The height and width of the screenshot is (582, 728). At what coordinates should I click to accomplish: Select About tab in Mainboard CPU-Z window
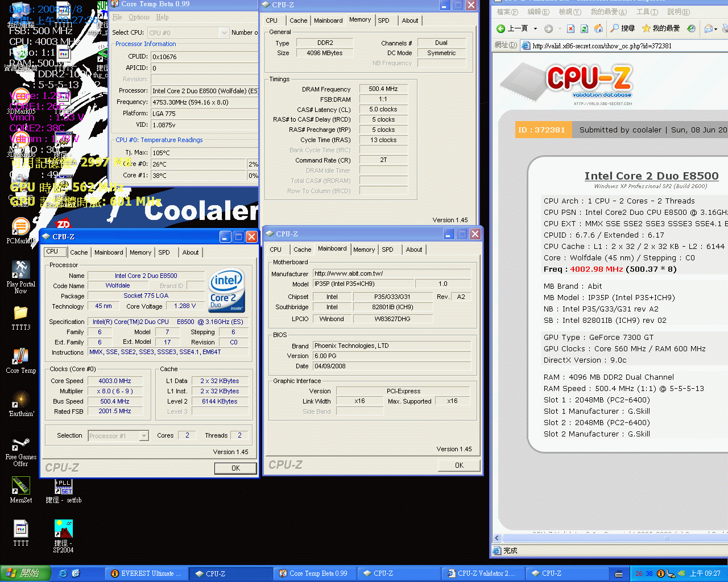(414, 250)
